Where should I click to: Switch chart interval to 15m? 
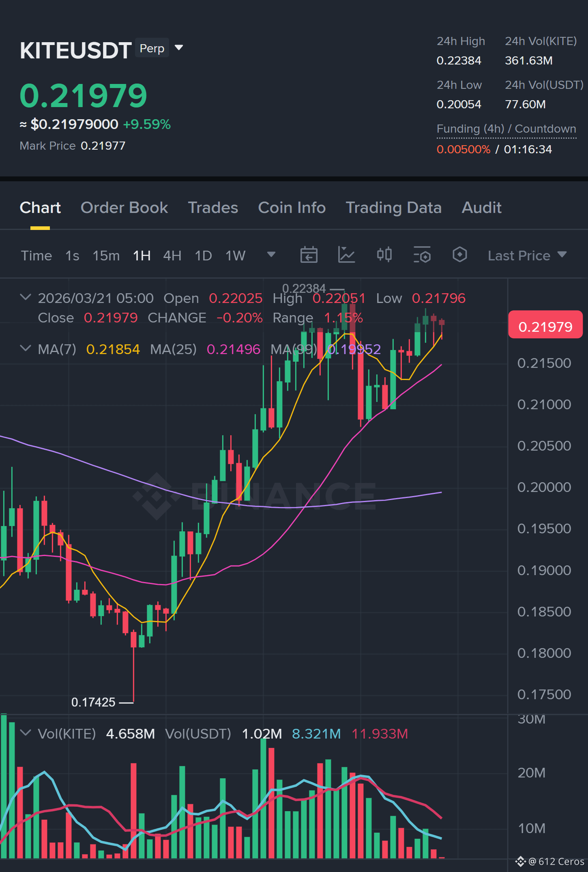point(106,256)
